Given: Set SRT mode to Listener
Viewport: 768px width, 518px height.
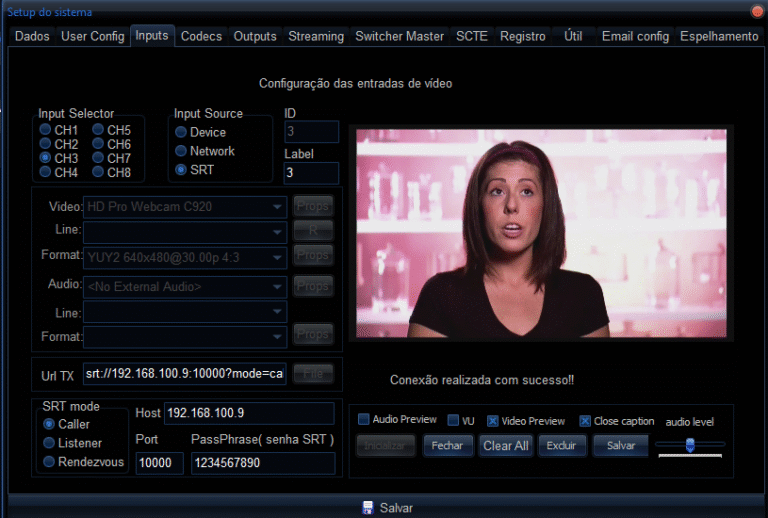Looking at the screenshot, I should [49, 443].
